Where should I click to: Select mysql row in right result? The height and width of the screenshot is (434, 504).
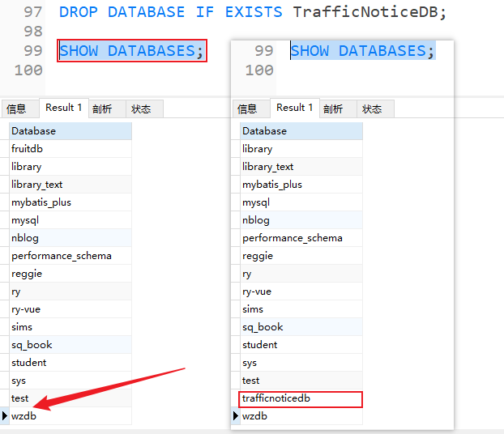tap(301, 202)
